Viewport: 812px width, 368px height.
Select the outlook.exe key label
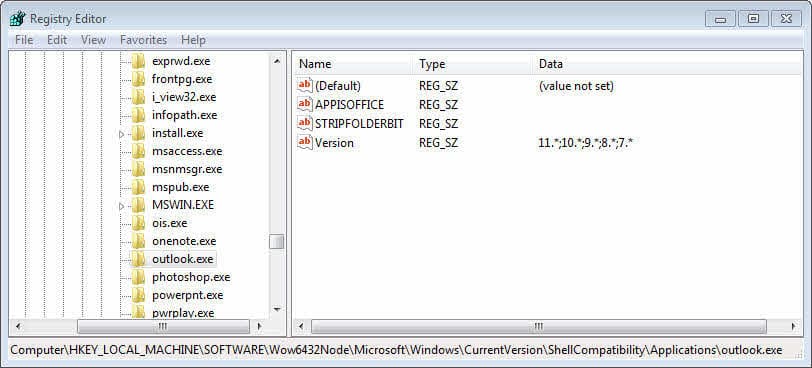pyautogui.click(x=183, y=259)
